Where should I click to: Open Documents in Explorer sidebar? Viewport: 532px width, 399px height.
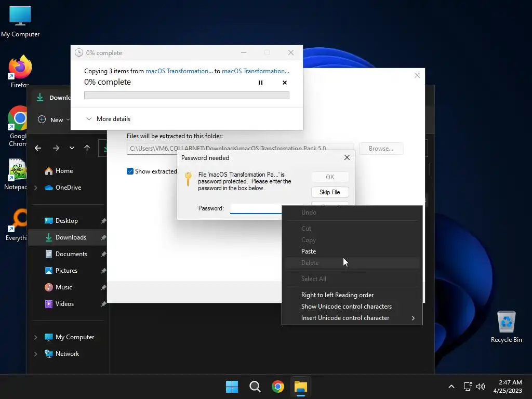(66, 254)
